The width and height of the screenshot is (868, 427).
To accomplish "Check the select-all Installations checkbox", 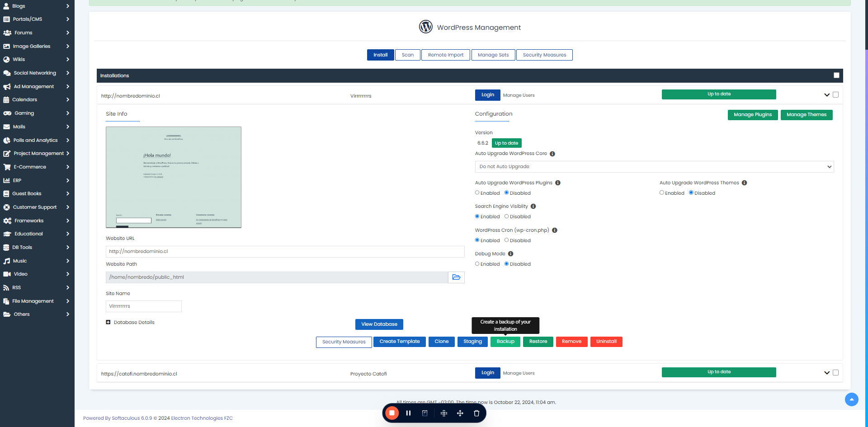I will (836, 75).
